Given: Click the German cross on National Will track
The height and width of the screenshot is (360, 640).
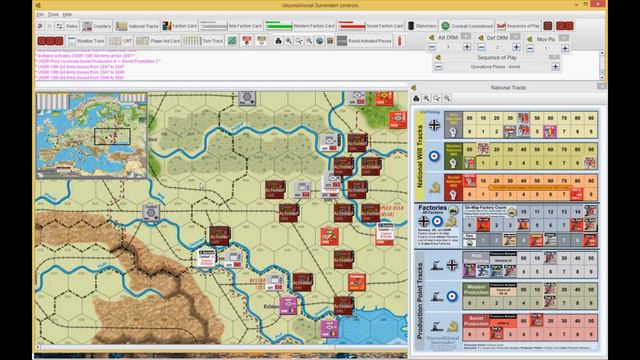Looking at the screenshot, I should point(434,125).
